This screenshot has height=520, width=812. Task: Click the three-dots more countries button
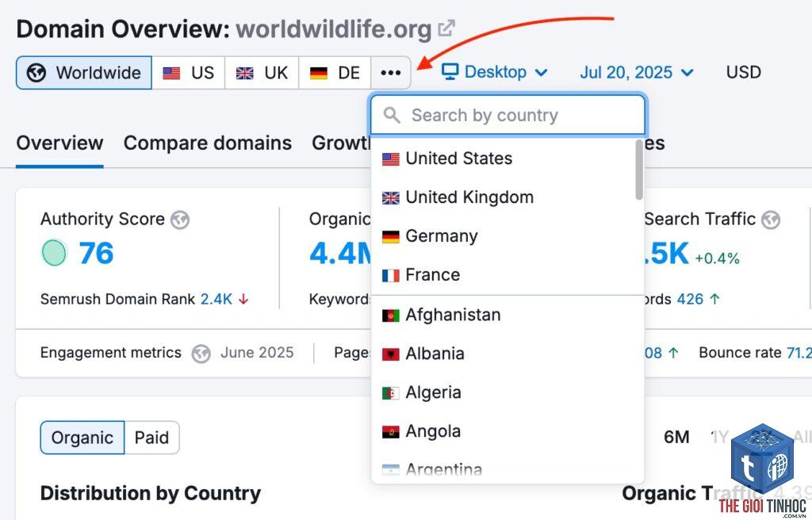coord(391,72)
